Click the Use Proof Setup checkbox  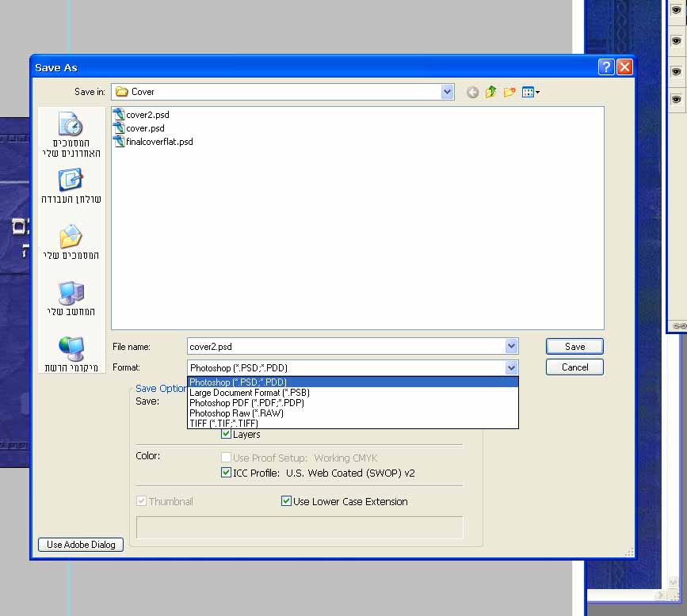226,458
